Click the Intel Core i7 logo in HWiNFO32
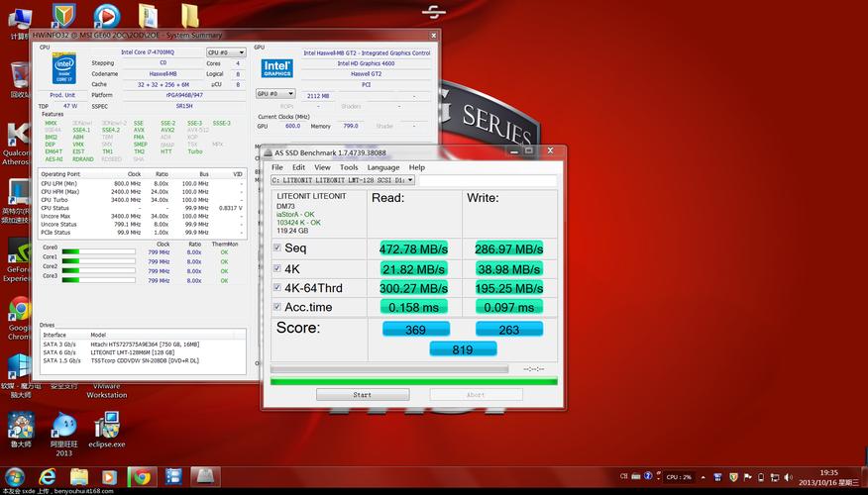This screenshot has height=495, width=868. [63, 68]
